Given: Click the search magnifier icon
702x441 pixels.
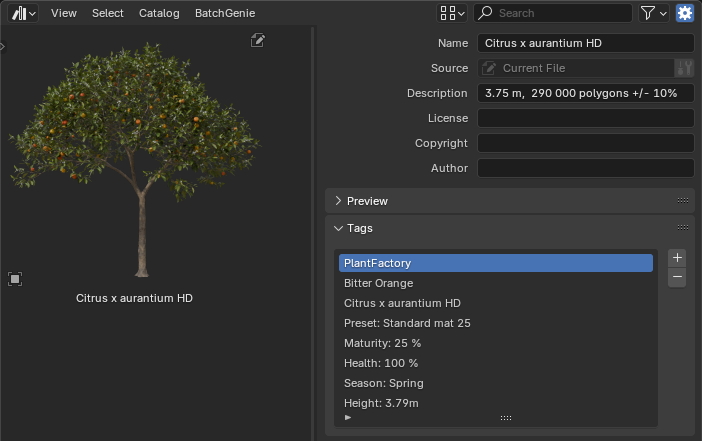Looking at the screenshot, I should pos(485,13).
